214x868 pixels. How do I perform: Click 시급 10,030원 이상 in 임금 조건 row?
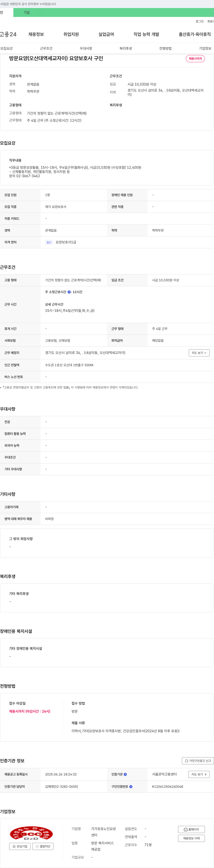[165, 280]
